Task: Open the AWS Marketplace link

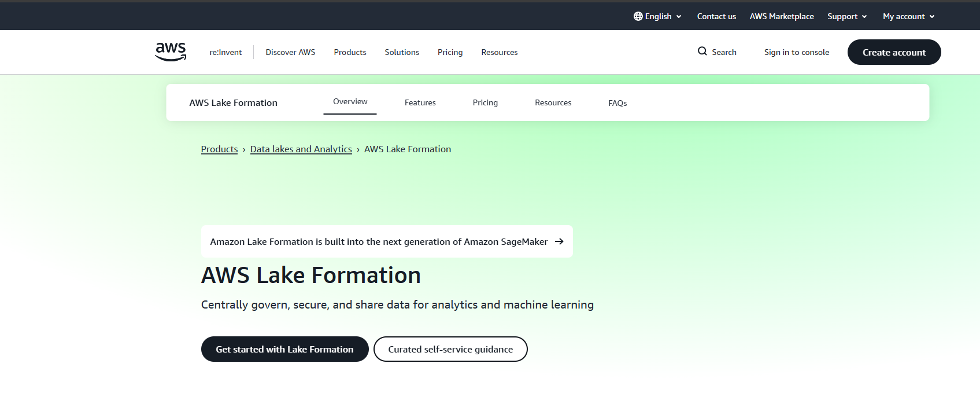Action: [x=781, y=16]
